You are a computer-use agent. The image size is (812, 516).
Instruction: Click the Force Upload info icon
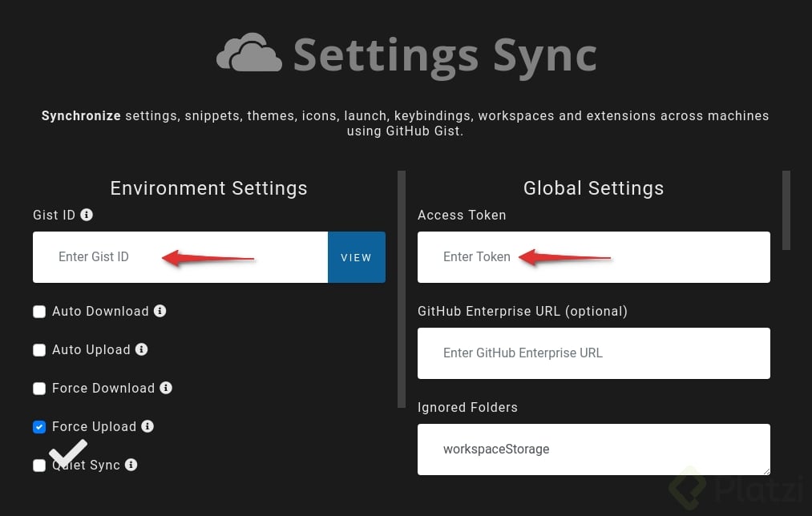147,426
